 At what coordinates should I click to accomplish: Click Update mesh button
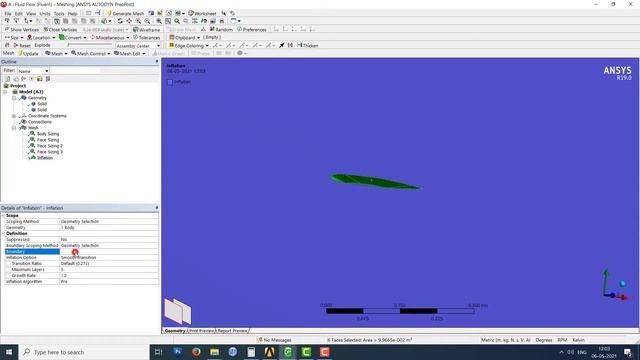[x=28, y=53]
